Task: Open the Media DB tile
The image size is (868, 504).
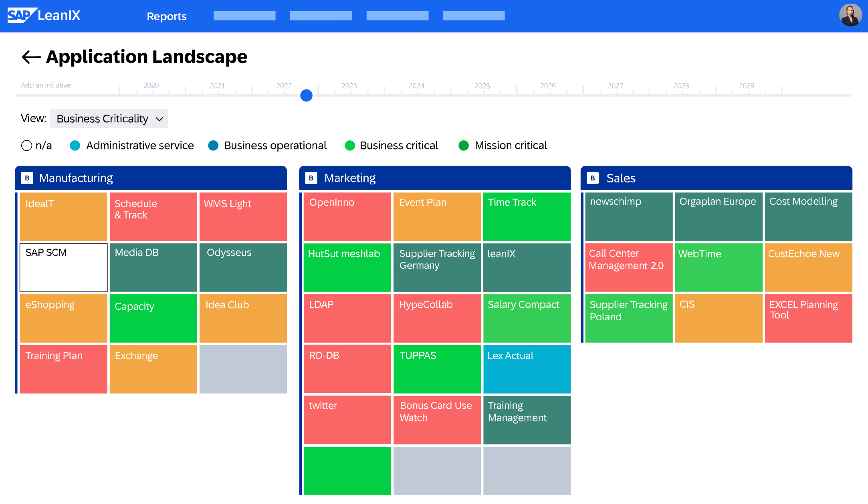Action: tap(153, 267)
